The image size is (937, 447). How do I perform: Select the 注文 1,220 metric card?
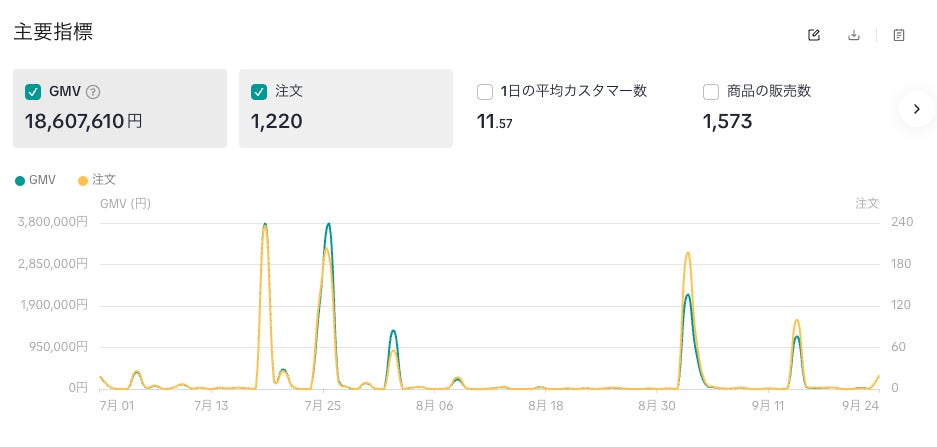[x=346, y=108]
